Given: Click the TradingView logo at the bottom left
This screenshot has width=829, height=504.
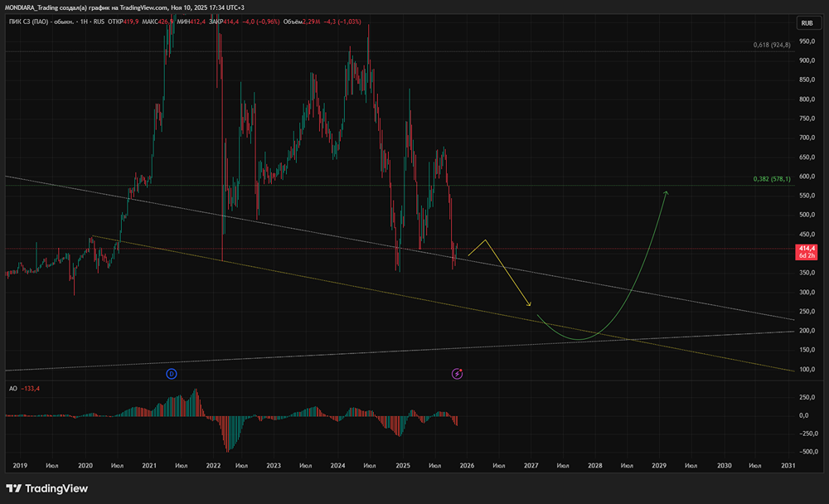Looking at the screenshot, I should click(46, 488).
